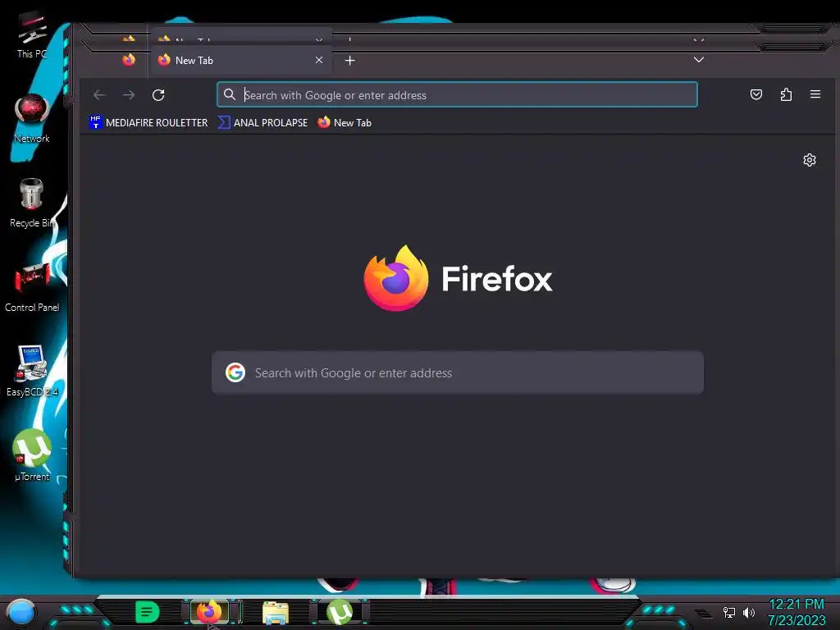Open µTorrent from taskbar
The height and width of the screenshot is (630, 840).
point(340,612)
